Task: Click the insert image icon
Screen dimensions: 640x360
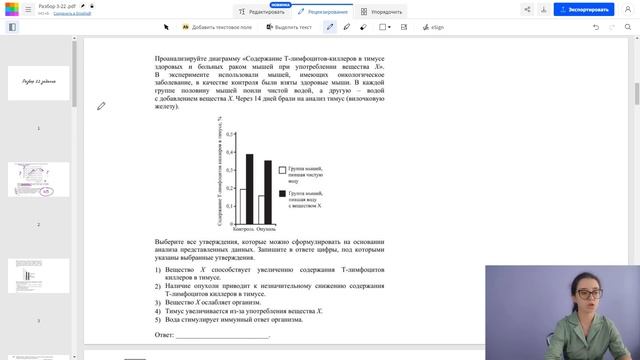Action: coord(404,27)
